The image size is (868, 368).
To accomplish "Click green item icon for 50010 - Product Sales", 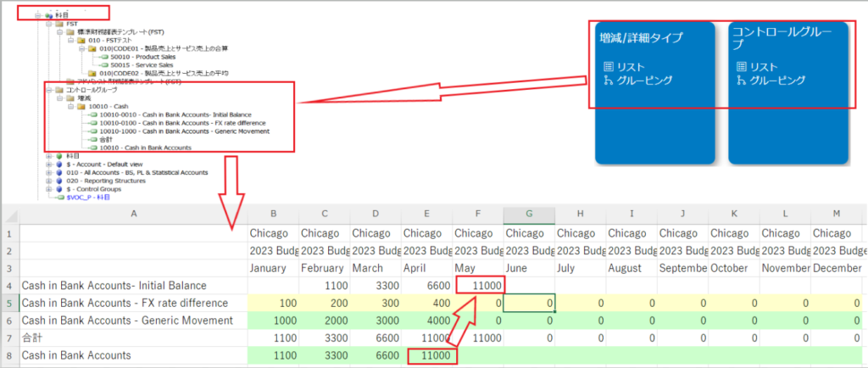I will [103, 57].
